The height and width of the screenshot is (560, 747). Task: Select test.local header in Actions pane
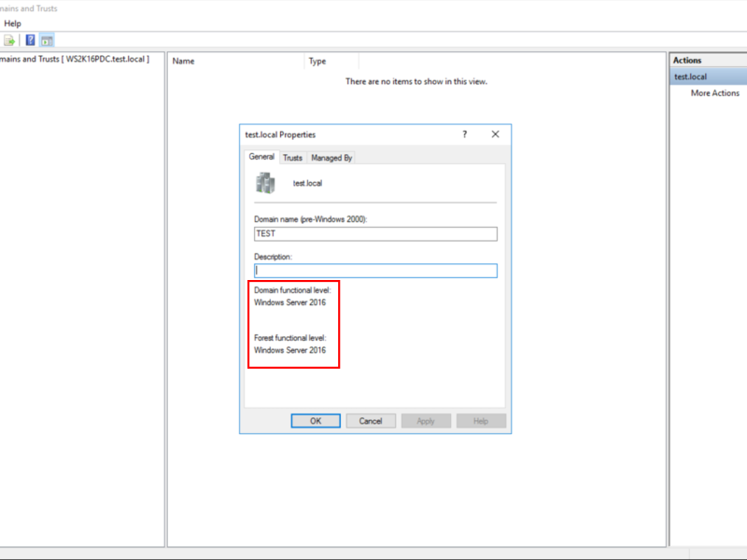click(x=708, y=77)
